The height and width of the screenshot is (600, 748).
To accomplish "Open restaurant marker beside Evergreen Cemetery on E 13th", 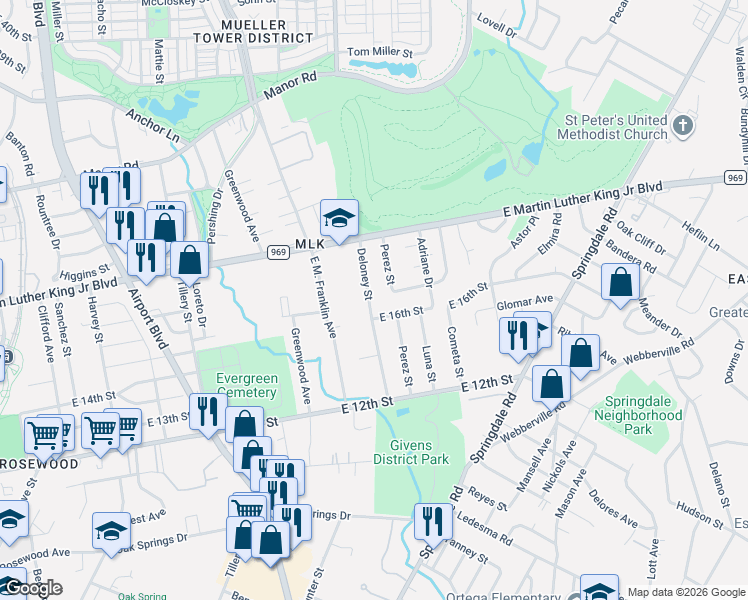I will click(x=208, y=413).
